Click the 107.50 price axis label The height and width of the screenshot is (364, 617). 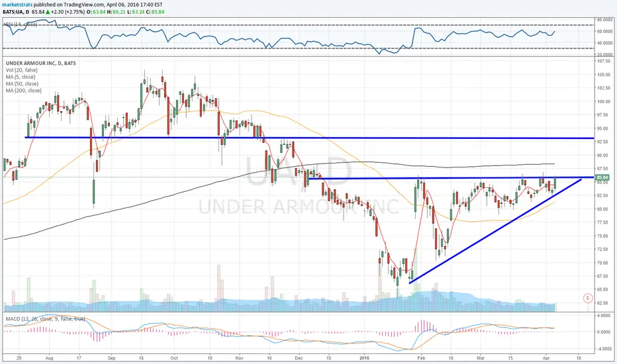click(603, 62)
